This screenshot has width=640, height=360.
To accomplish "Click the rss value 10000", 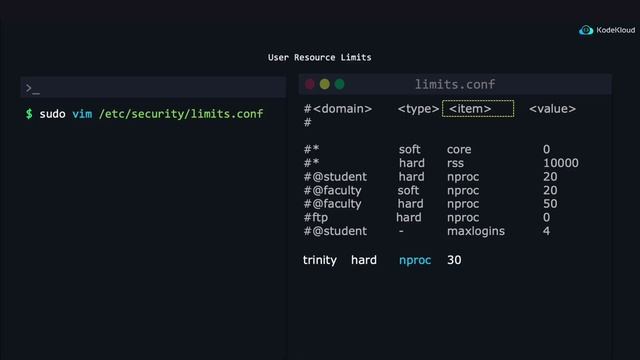I will pos(561,163).
